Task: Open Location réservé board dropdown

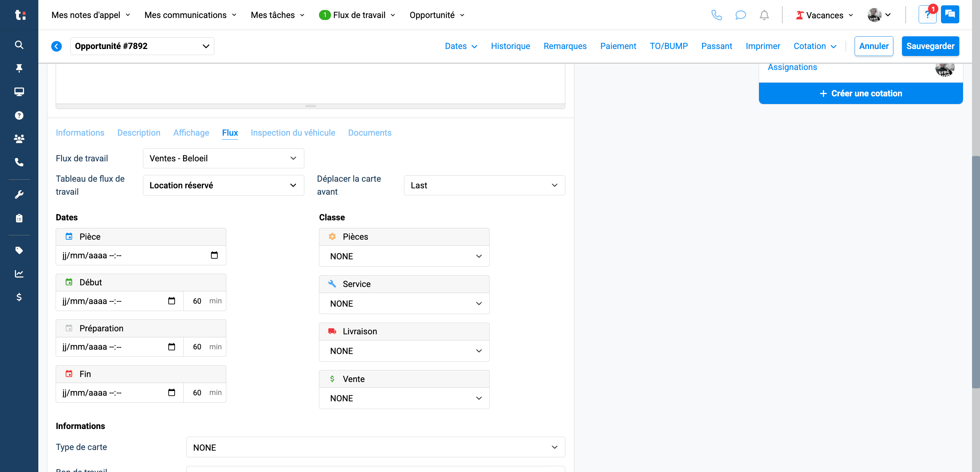Action: [223, 185]
